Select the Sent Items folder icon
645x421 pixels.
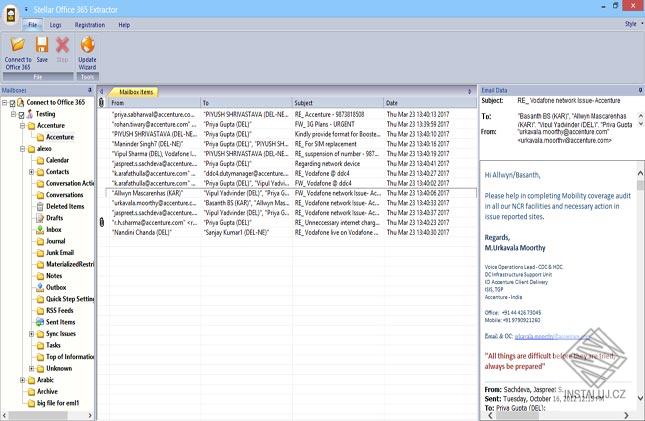pyautogui.click(x=40, y=322)
